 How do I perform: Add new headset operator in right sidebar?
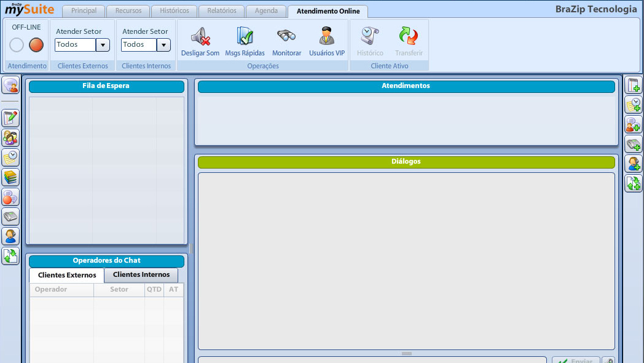pos(634,164)
